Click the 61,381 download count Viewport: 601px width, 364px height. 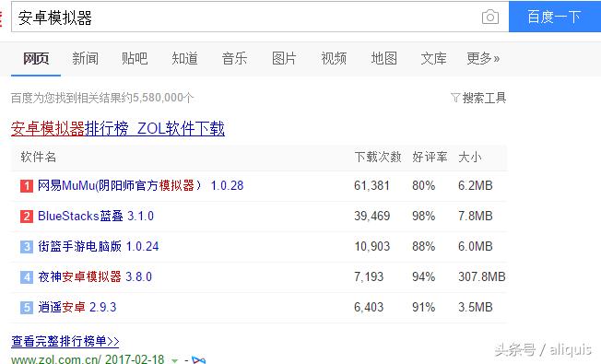point(371,186)
